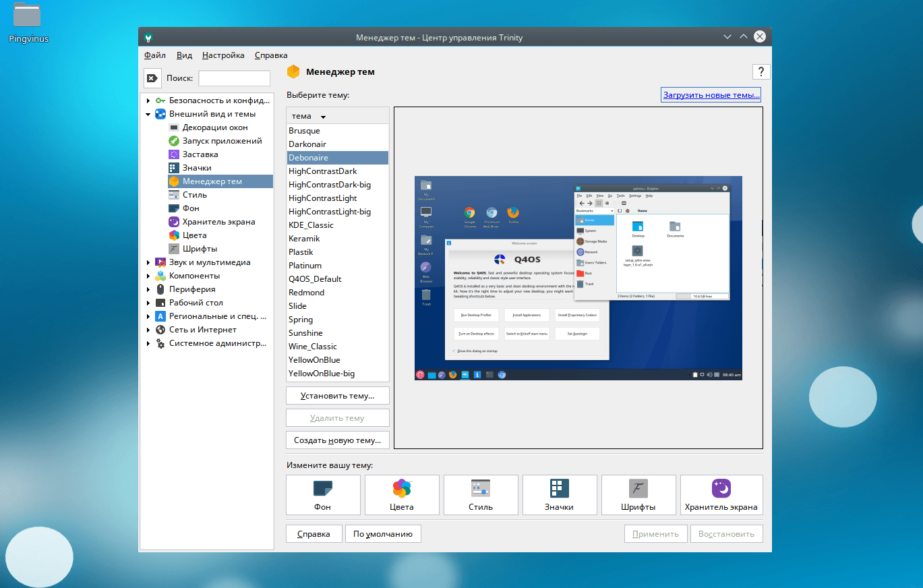The image size is (923, 588).
Task: Click the Цвета button under Измените вашу тему
Action: coord(402,495)
